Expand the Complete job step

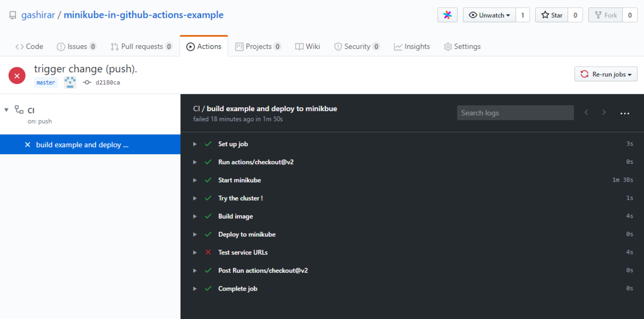pyautogui.click(x=195, y=288)
